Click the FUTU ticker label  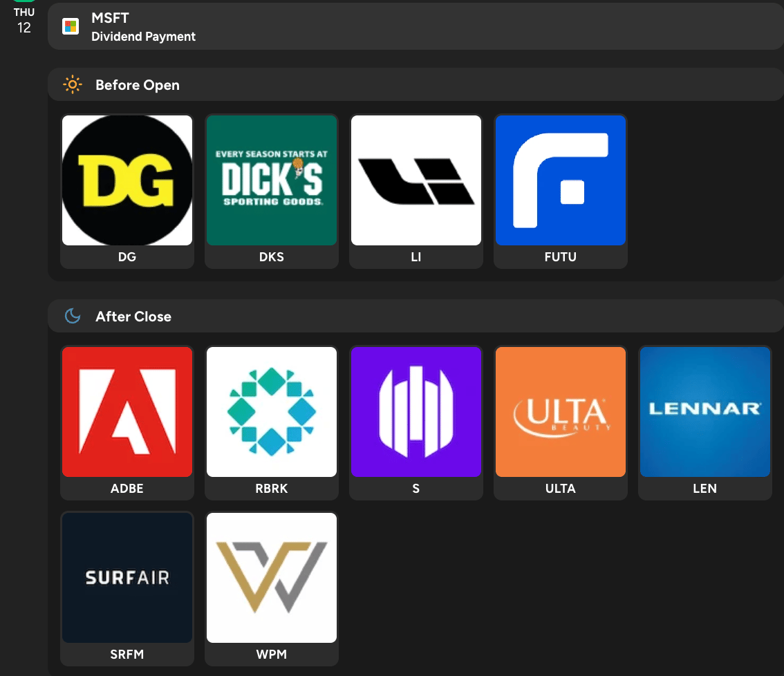561,257
